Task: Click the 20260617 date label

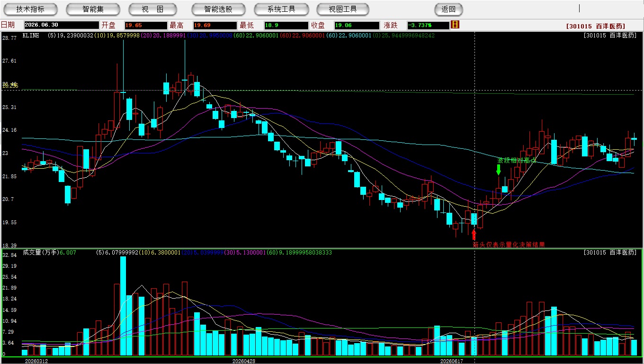Action: tap(451, 361)
